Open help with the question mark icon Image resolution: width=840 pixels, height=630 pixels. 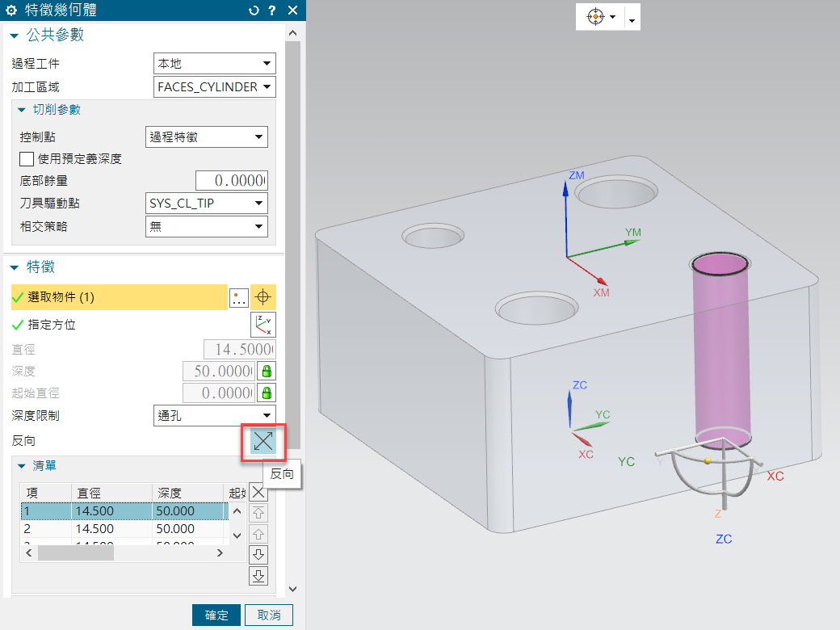272,10
